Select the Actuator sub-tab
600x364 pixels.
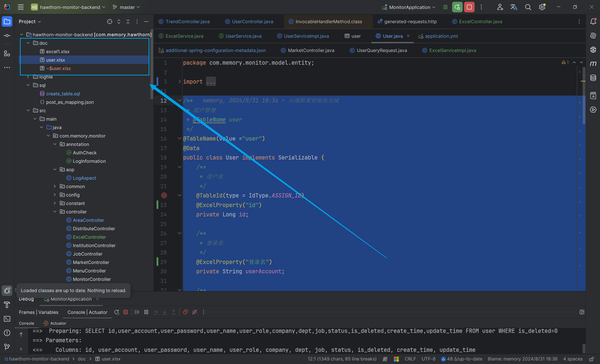click(55, 323)
